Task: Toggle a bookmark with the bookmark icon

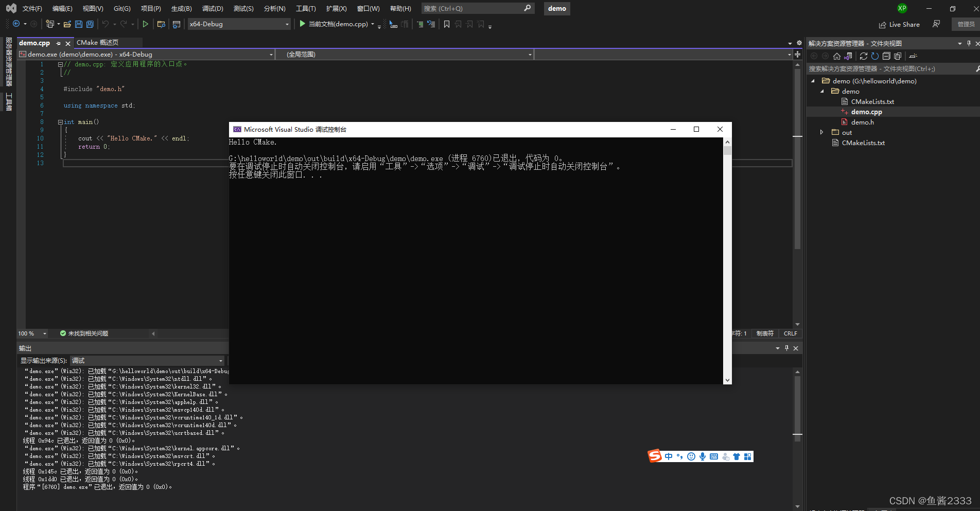Action: pyautogui.click(x=447, y=24)
